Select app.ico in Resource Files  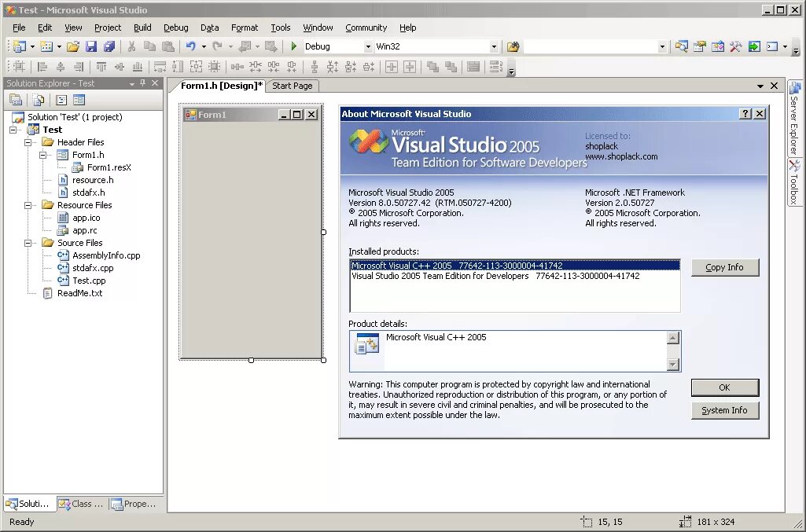(86, 218)
